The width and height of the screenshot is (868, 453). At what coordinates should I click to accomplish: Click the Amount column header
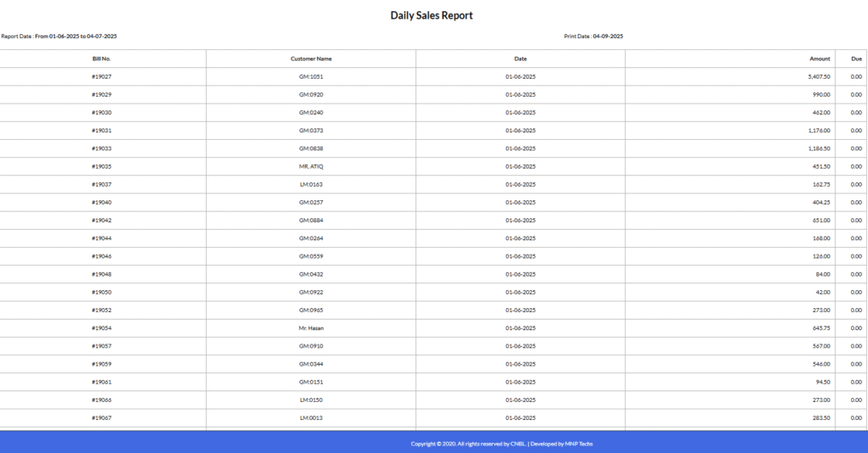(820, 59)
